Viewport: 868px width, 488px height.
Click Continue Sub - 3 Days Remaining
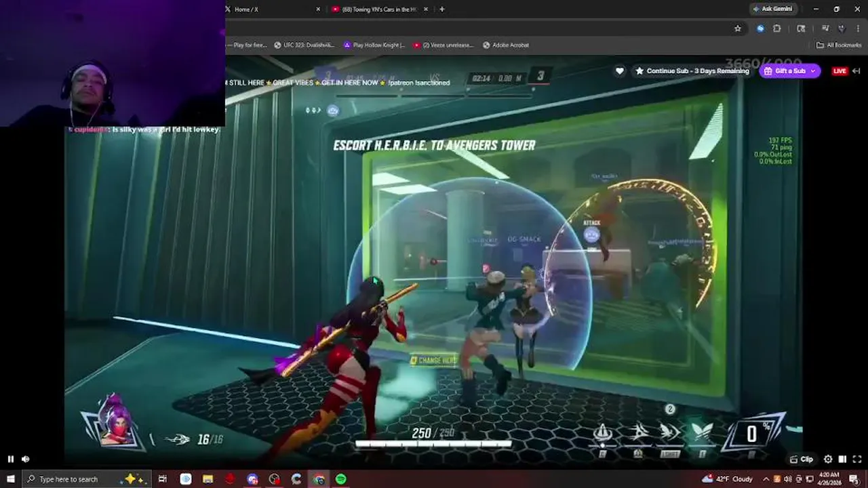692,71
